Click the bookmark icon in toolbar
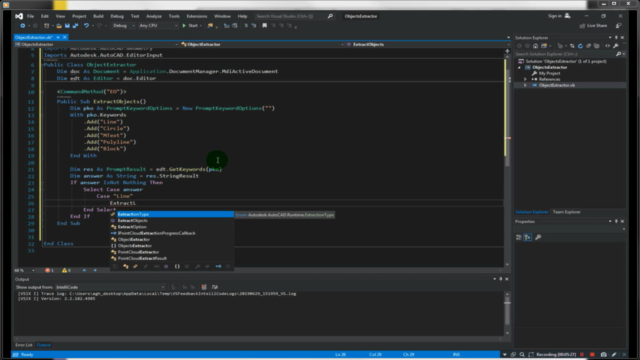640x360 pixels. (264, 26)
